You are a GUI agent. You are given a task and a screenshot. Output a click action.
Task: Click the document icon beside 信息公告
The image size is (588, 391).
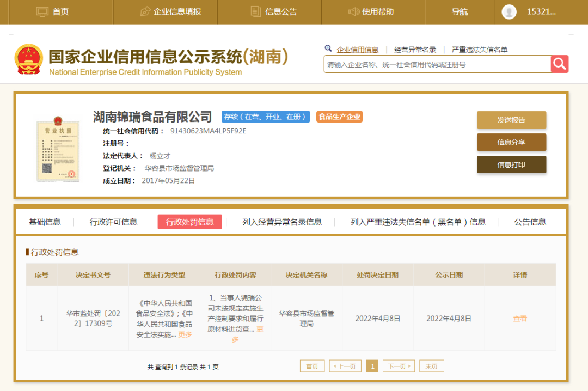(255, 11)
